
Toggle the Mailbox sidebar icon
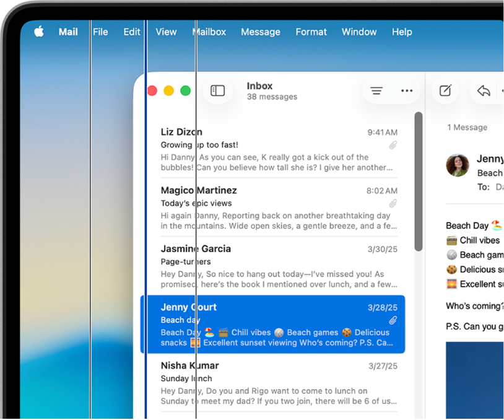[x=218, y=90]
